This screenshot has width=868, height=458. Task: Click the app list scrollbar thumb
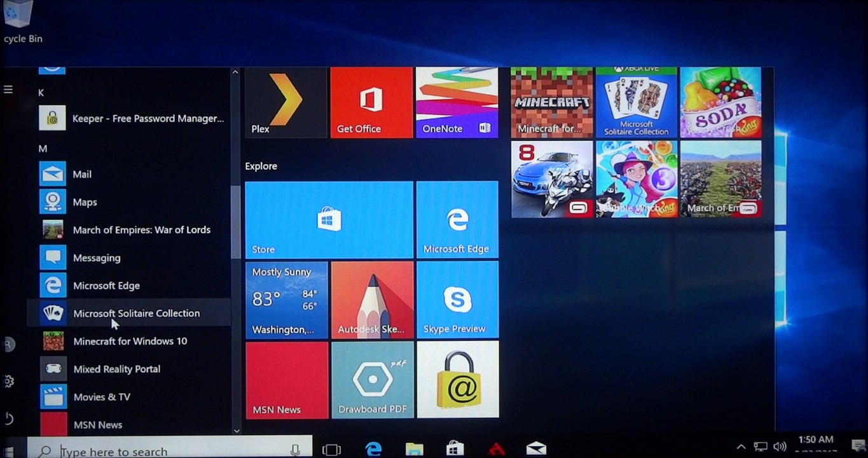coord(235,221)
